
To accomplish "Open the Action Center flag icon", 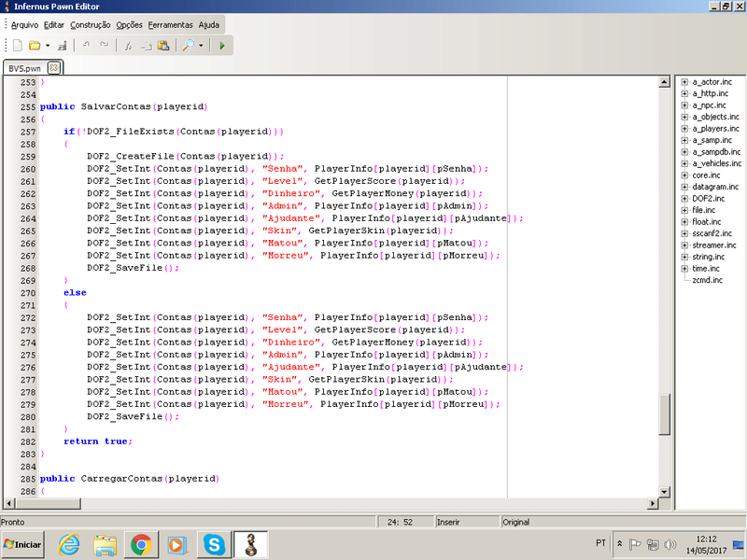I will (x=635, y=544).
